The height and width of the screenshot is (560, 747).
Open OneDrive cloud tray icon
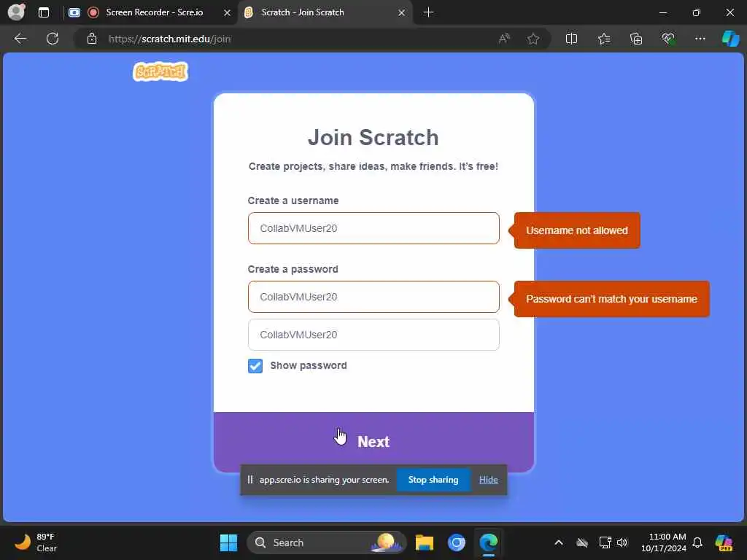pos(581,542)
